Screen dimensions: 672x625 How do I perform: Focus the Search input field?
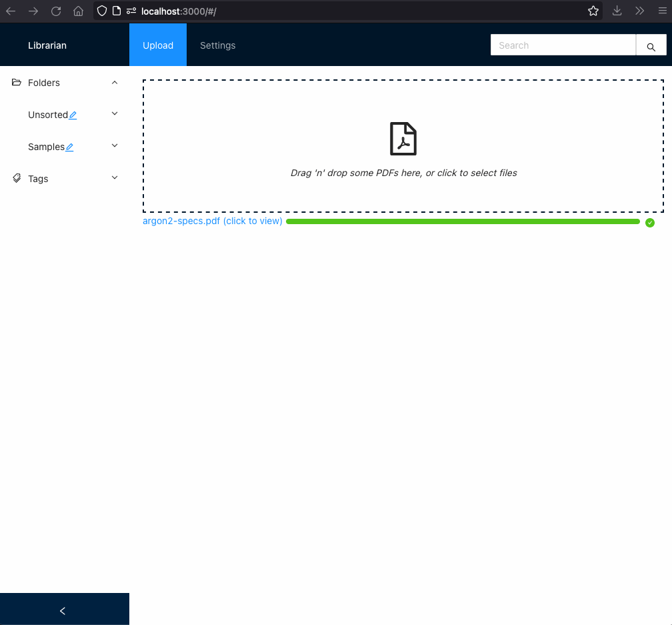(563, 45)
